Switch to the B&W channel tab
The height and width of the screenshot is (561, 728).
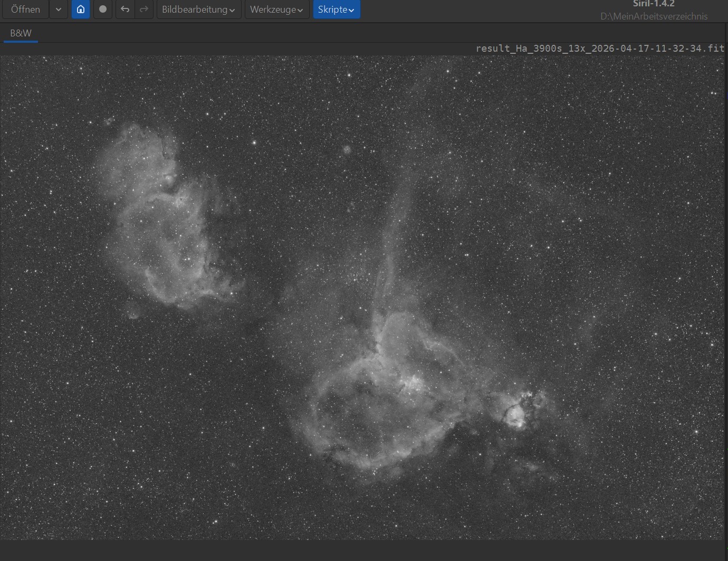point(21,33)
